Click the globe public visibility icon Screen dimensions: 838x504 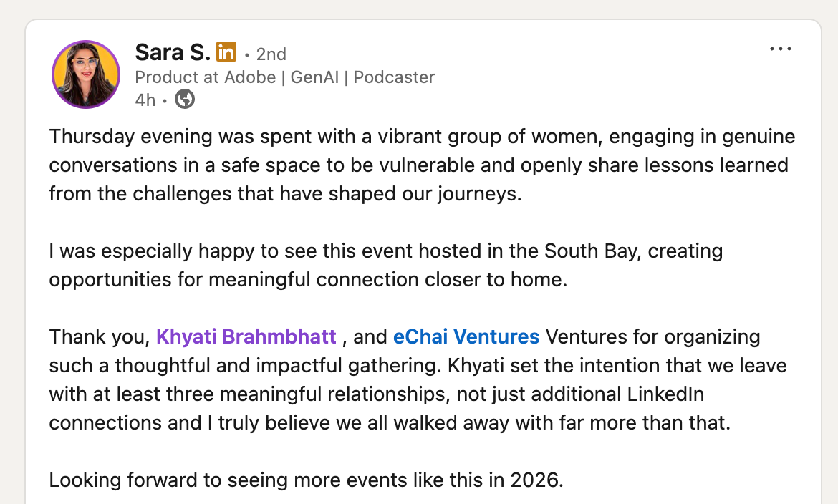click(185, 100)
